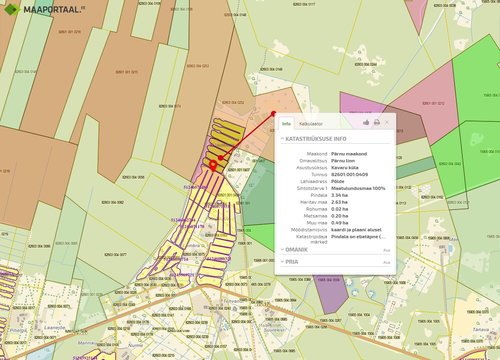Switch to the Kalkulaator tab
This screenshot has height=360, width=500.
coord(311,124)
